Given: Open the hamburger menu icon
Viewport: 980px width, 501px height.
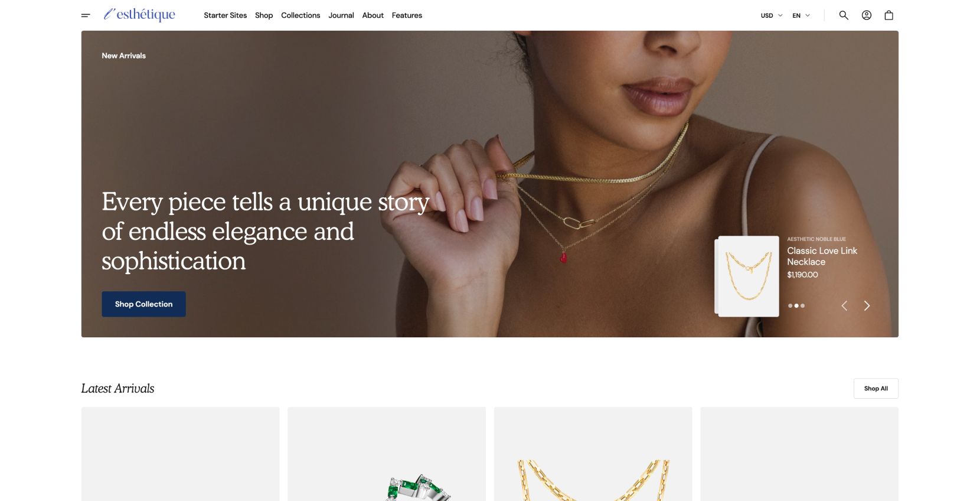Looking at the screenshot, I should pyautogui.click(x=86, y=15).
